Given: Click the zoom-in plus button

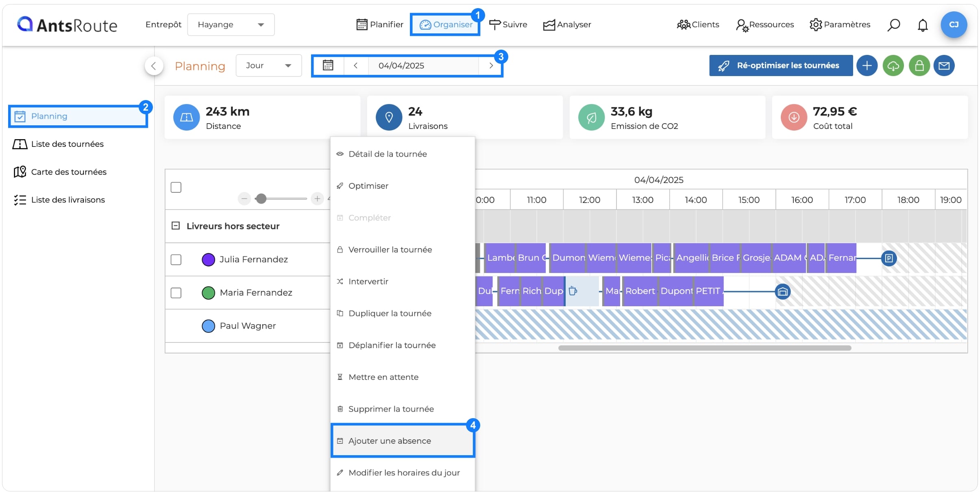Looking at the screenshot, I should click(317, 198).
